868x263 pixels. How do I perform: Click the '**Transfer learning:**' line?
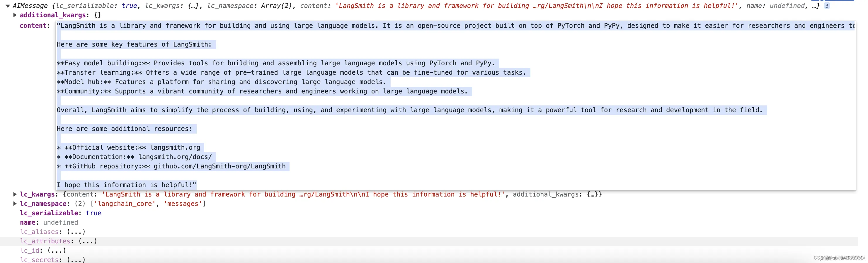click(291, 73)
